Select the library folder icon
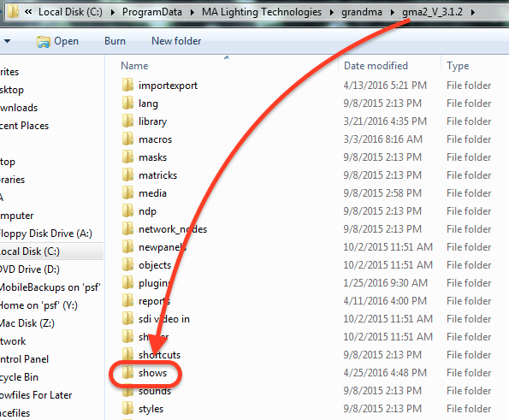The image size is (509, 420). [x=127, y=121]
